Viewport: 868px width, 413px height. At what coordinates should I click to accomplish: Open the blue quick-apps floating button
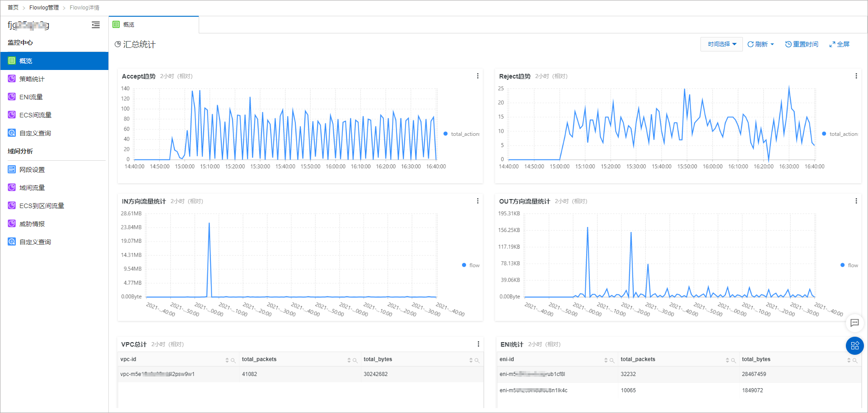[x=854, y=346]
